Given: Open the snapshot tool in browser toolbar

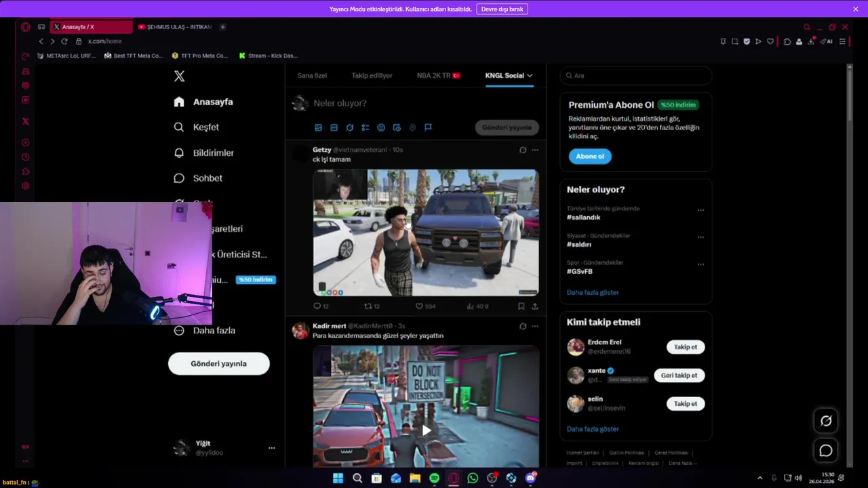Looking at the screenshot, I should click(x=734, y=41).
